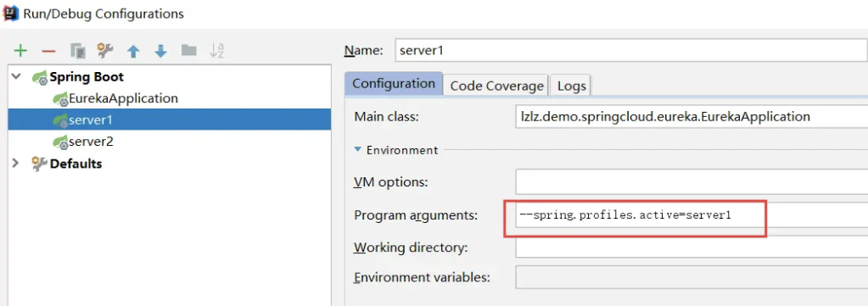Image resolution: width=868 pixels, height=306 pixels.
Task: Select server1 configuration in tree
Action: click(170, 120)
